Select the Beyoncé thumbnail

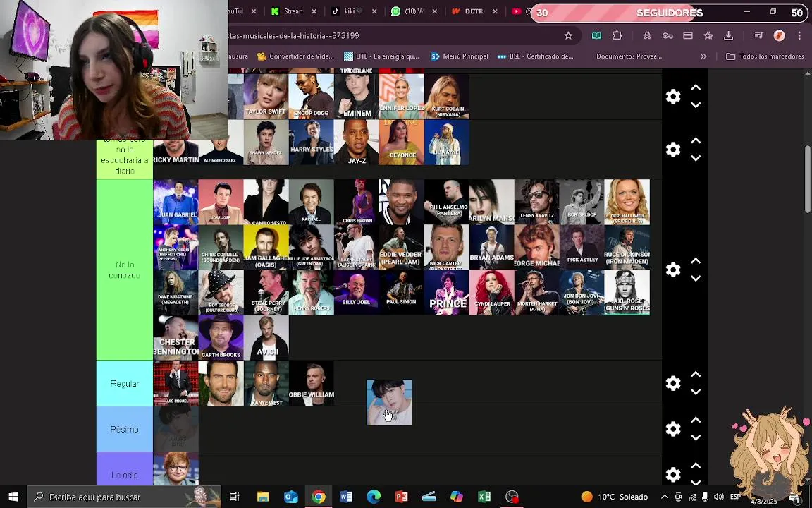click(402, 142)
